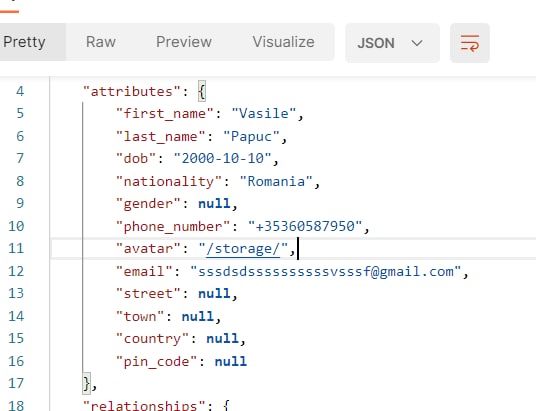Screen dimensions: 536x411
Task: Click the "email" key
Action: (x=144, y=271)
